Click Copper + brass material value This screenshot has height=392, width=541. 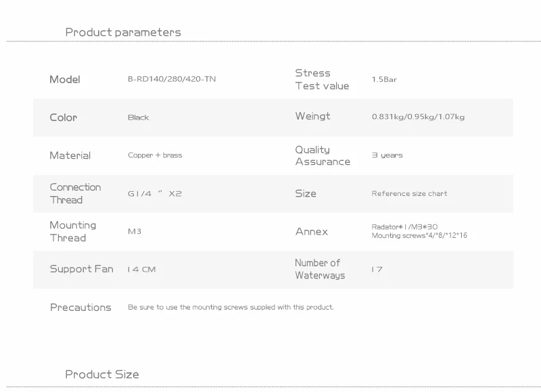point(155,155)
